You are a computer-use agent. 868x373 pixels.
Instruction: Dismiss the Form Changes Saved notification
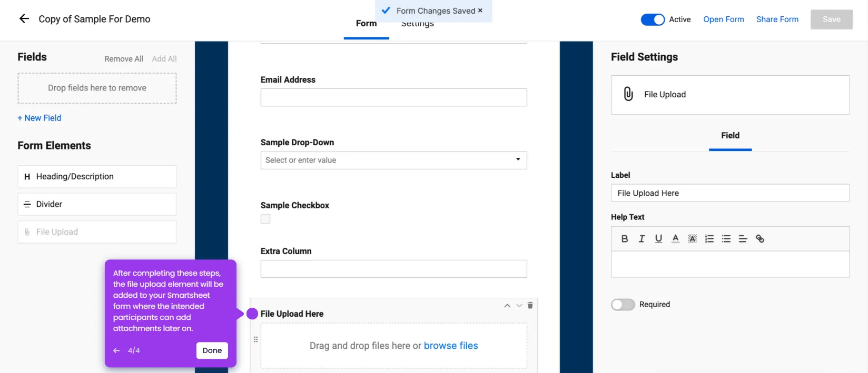tap(480, 11)
